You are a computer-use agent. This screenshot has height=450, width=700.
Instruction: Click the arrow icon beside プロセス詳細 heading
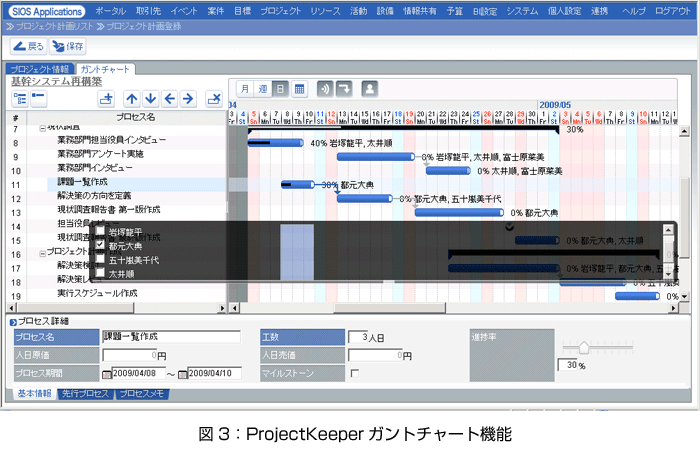[x=13, y=322]
